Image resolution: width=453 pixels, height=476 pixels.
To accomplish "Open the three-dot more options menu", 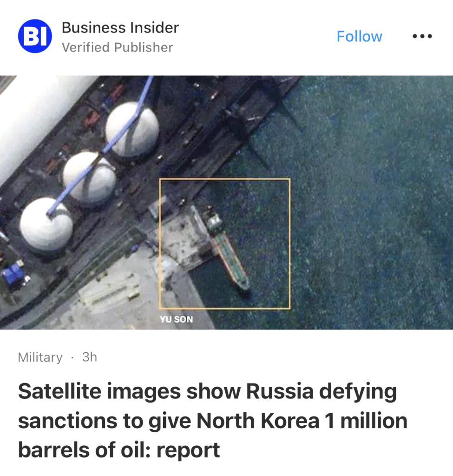I will tap(422, 36).
